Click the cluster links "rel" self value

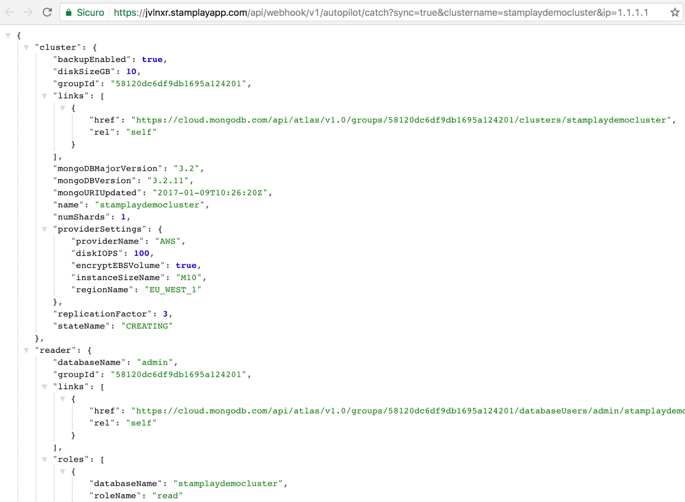141,132
